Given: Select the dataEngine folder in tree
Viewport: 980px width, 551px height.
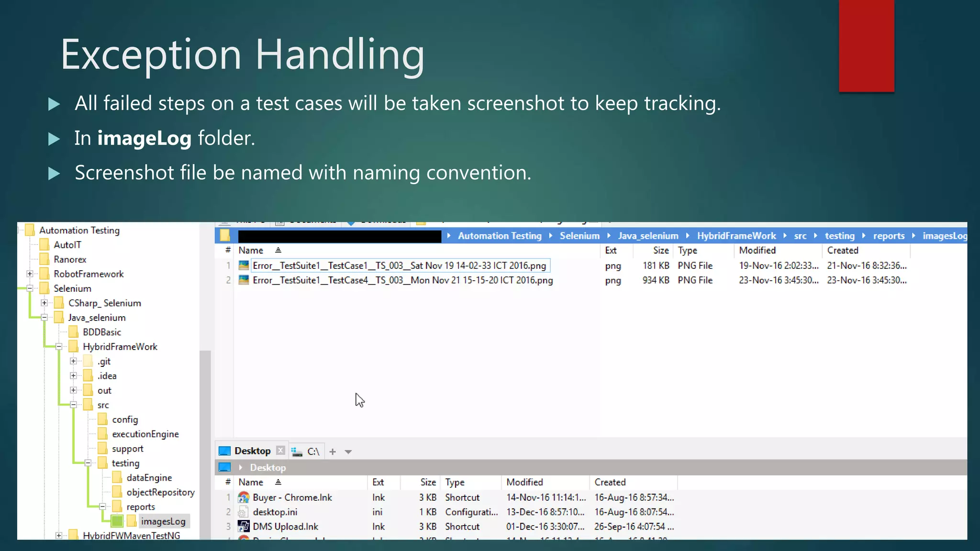Looking at the screenshot, I should (149, 478).
